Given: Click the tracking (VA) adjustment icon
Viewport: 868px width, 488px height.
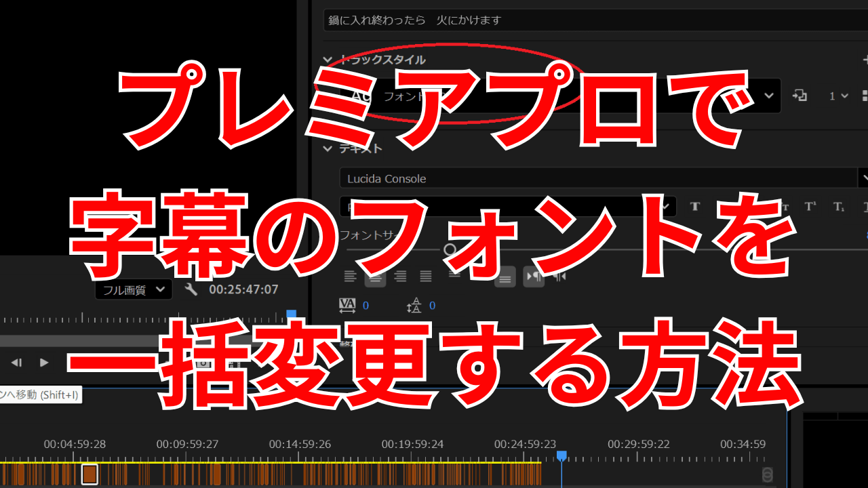Looking at the screenshot, I should tap(347, 305).
